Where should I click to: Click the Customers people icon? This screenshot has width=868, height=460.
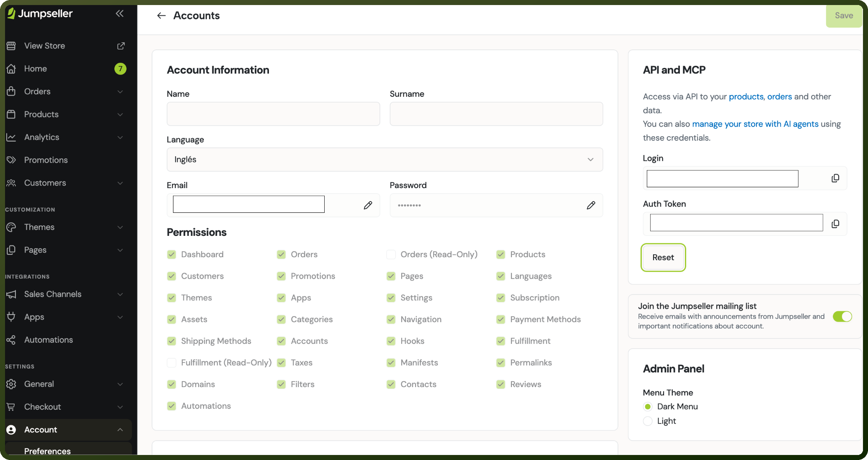(x=11, y=183)
